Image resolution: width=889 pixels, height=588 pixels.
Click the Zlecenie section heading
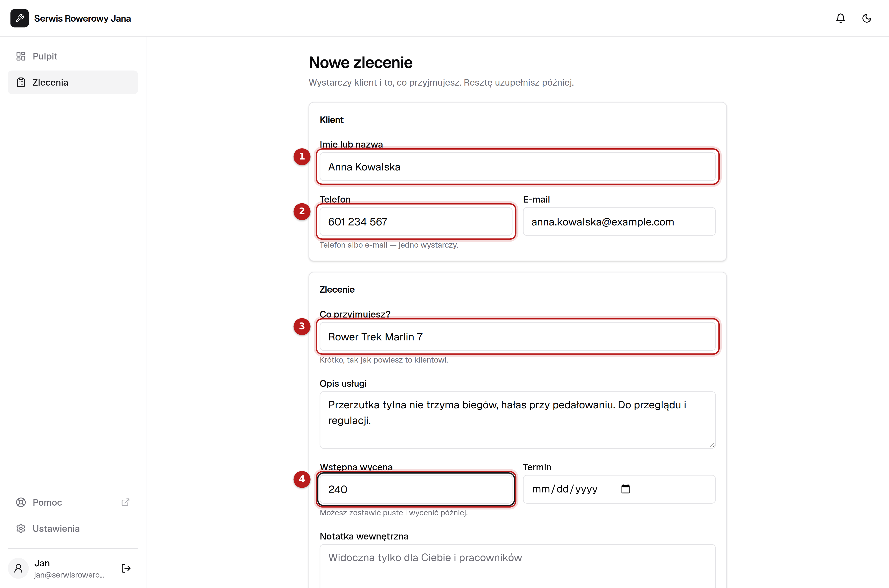[337, 289]
